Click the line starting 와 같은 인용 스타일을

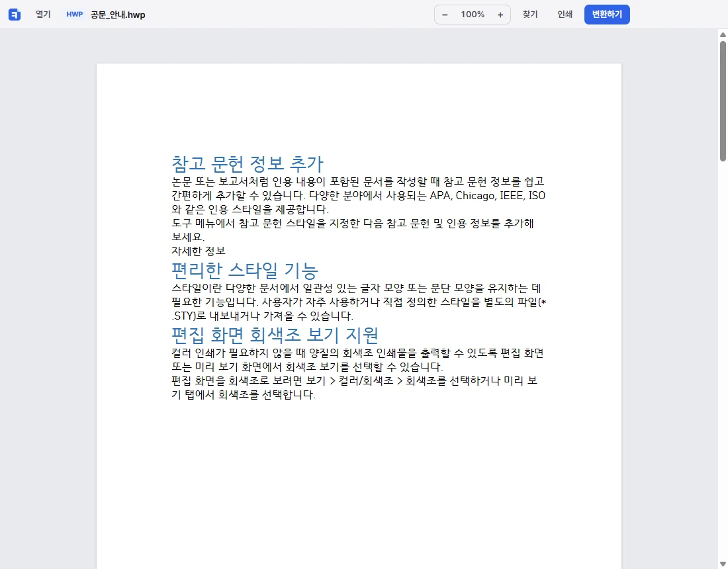pyautogui.click(x=250, y=209)
